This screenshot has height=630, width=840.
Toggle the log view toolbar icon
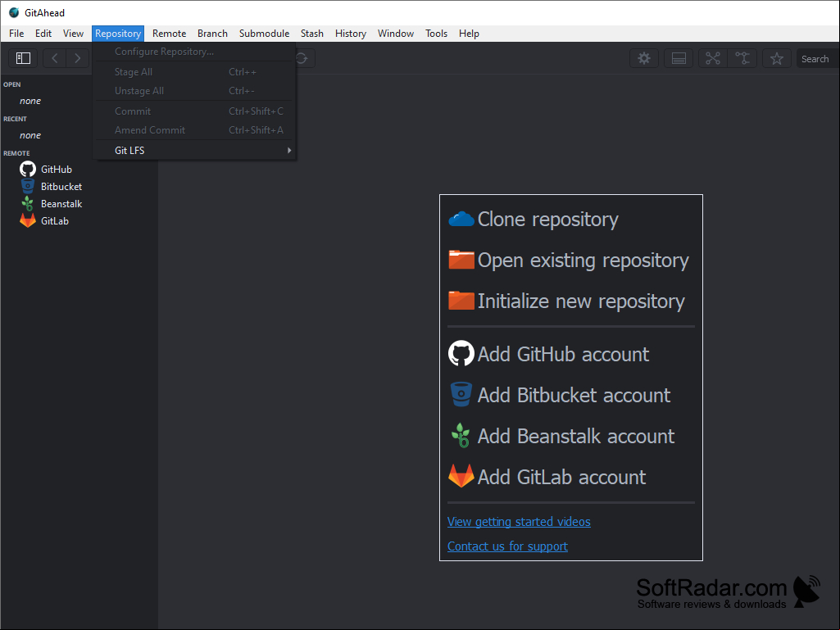click(x=679, y=58)
